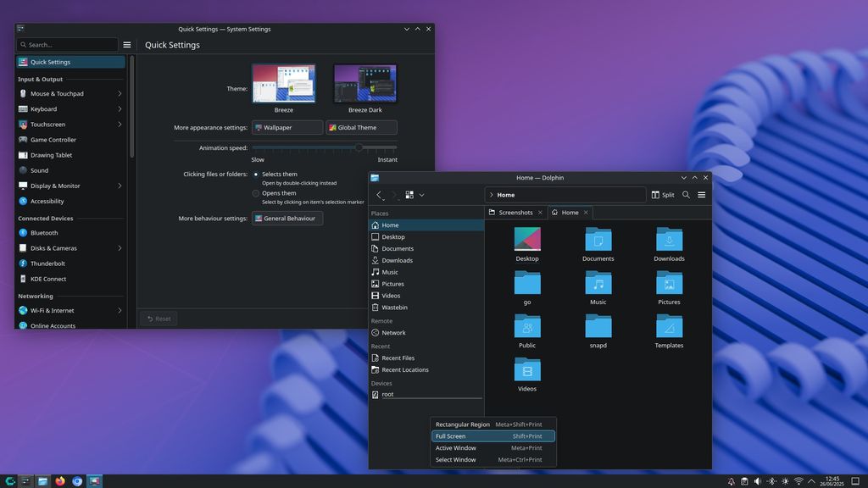Image resolution: width=868 pixels, height=488 pixels.
Task: Open Dolphin's hamburger menu icon
Action: 702,194
